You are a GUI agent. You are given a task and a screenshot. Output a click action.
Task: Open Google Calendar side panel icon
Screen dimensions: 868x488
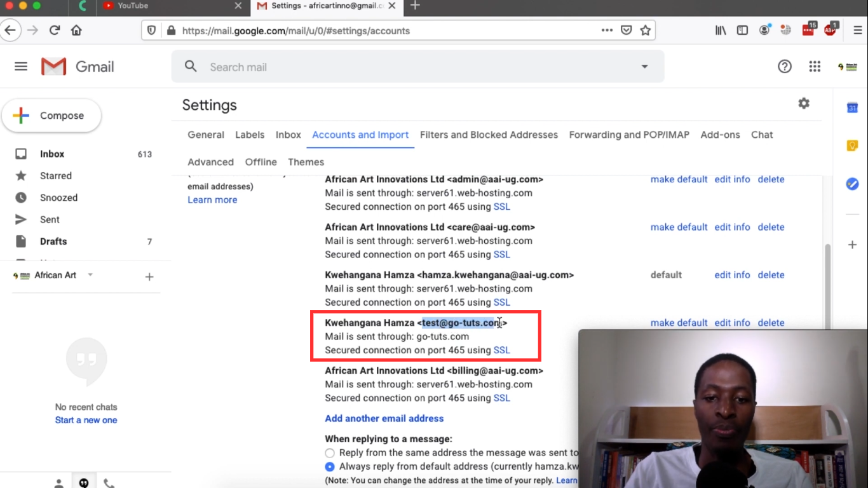(852, 108)
